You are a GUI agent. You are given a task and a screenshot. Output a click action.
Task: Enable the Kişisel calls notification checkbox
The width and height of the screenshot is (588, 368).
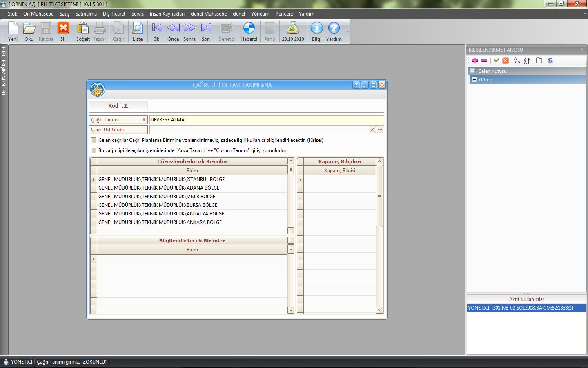[x=94, y=140]
